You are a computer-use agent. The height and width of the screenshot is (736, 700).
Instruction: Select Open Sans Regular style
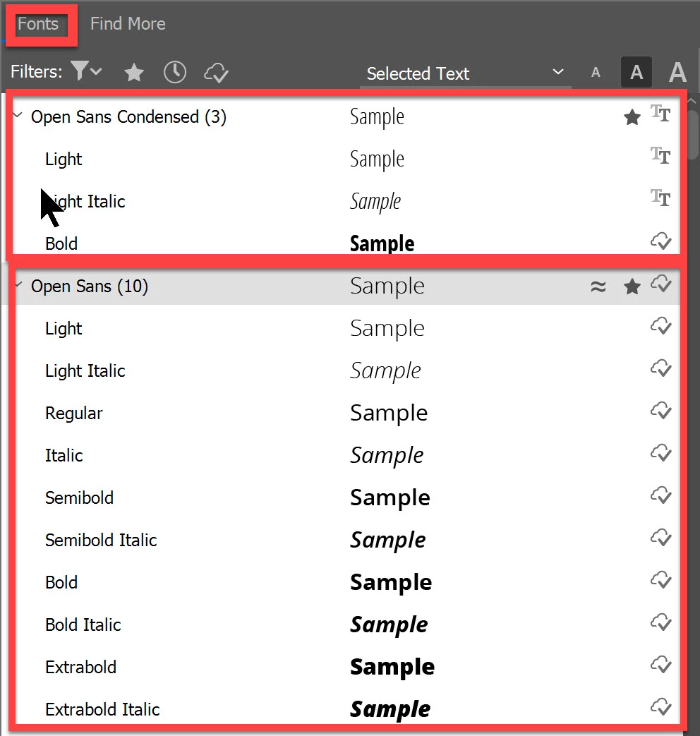pyautogui.click(x=73, y=414)
